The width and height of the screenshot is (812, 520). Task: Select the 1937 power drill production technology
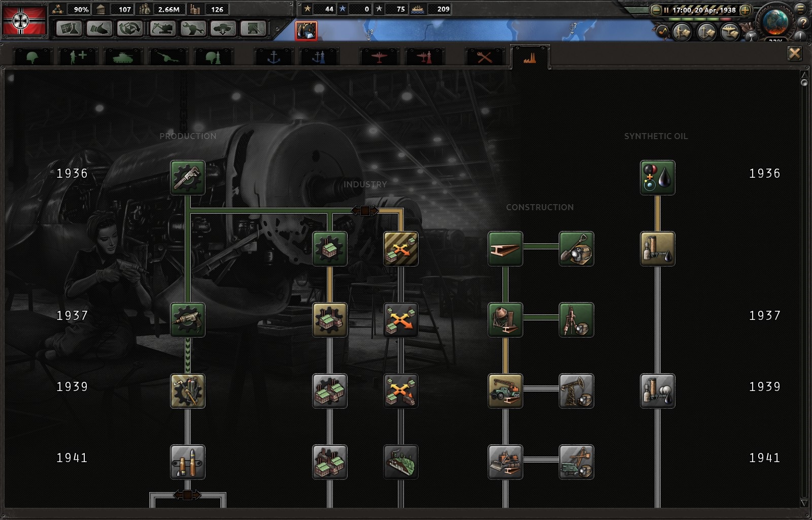pos(188,320)
